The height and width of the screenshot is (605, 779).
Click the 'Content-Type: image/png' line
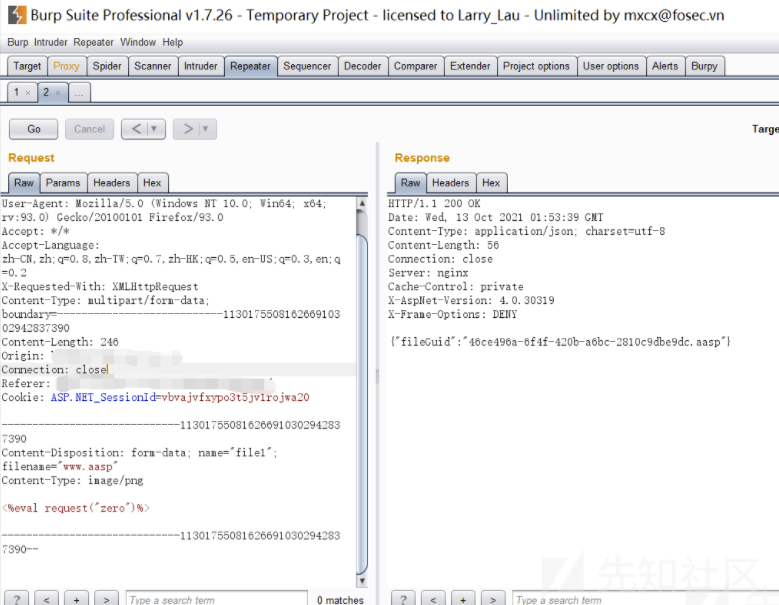[73, 480]
